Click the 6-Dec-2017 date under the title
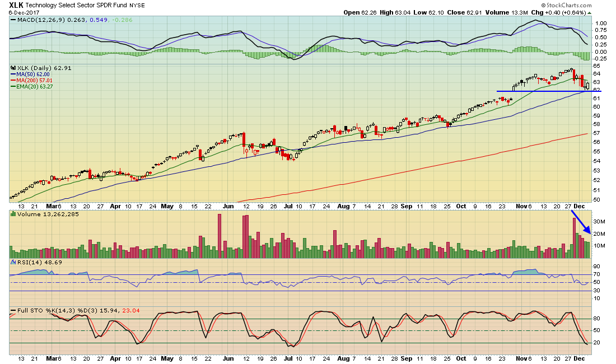The image size is (616, 364). coord(24,12)
